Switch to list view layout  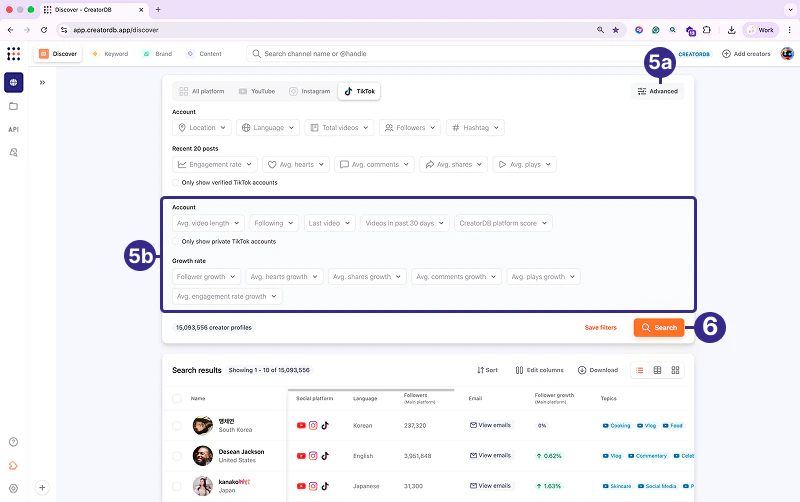pos(639,370)
